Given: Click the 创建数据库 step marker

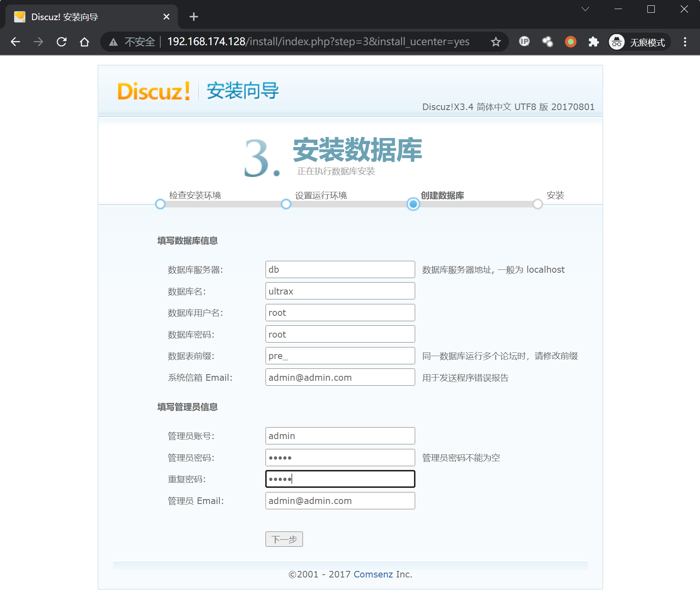Looking at the screenshot, I should 413,204.
